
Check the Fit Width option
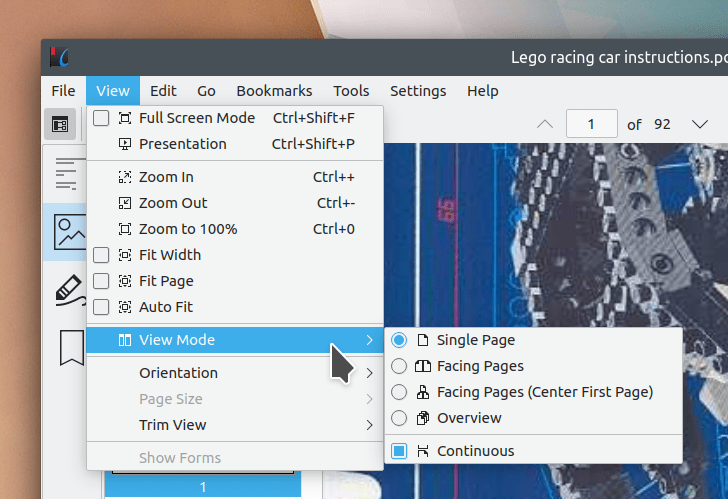coord(101,255)
